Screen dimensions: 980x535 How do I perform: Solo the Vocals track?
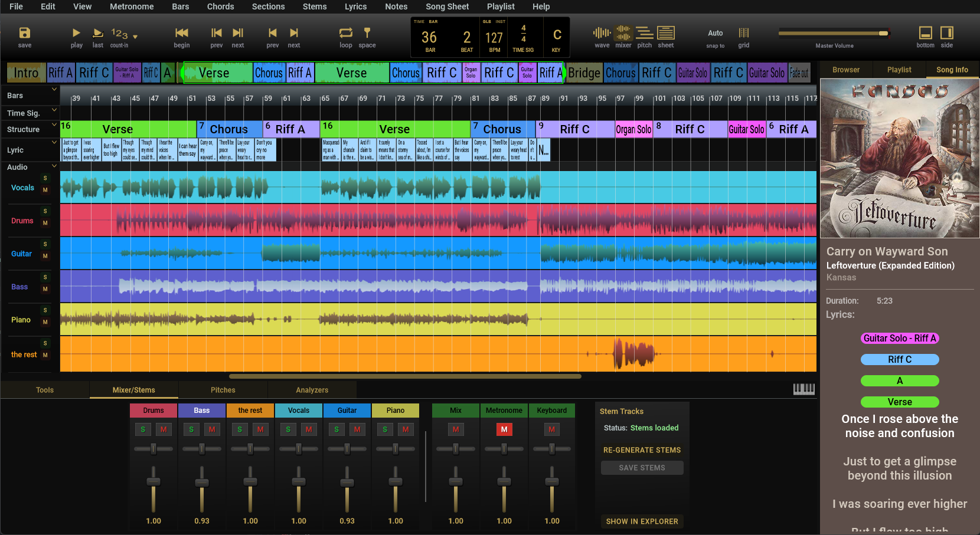pyautogui.click(x=45, y=178)
